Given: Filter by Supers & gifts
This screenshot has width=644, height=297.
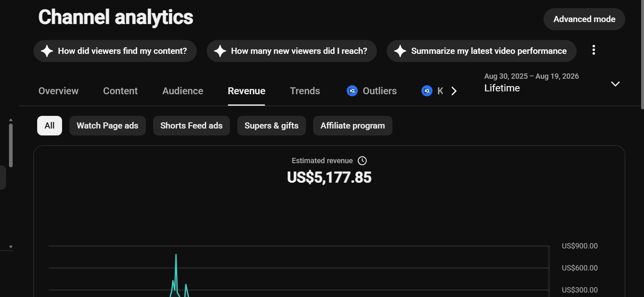Looking at the screenshot, I should coord(272,126).
